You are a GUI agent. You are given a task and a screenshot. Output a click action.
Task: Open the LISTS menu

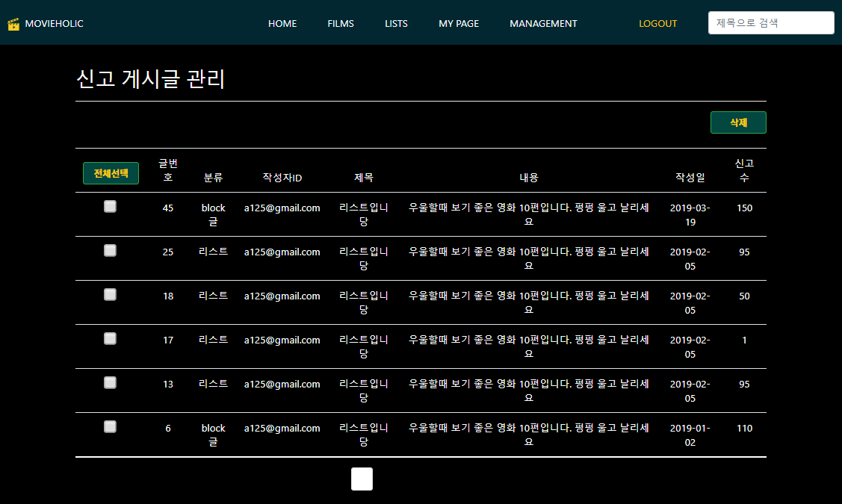(x=396, y=24)
